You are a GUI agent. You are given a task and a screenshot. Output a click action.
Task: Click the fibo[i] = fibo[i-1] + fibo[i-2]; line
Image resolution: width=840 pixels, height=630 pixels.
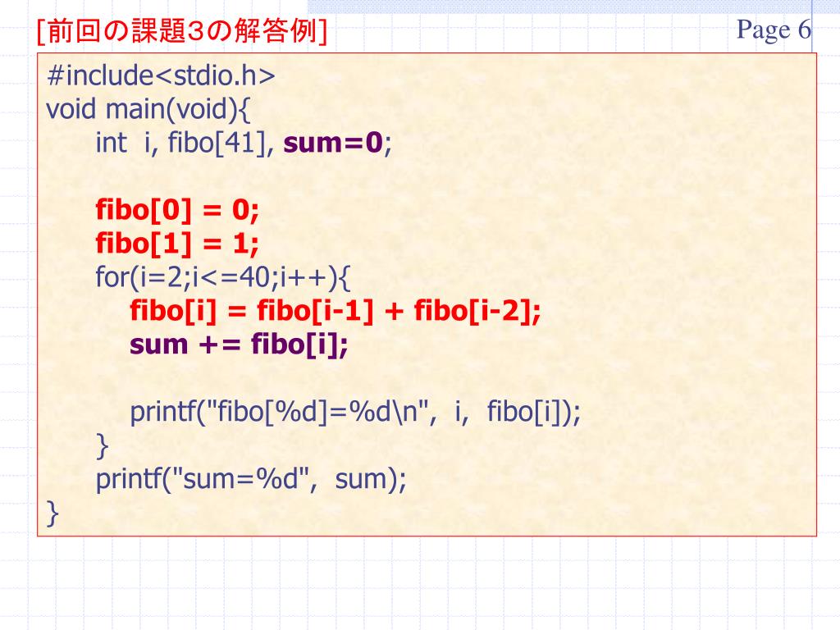point(336,311)
